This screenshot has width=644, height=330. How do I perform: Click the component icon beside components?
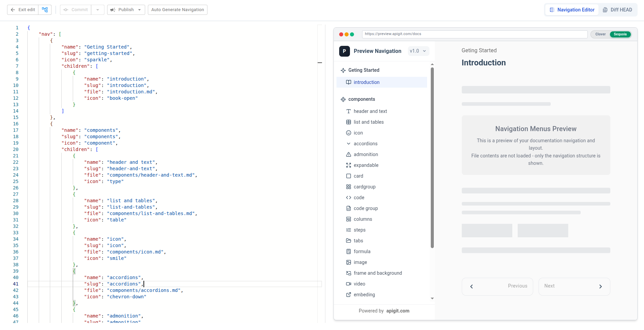(343, 99)
